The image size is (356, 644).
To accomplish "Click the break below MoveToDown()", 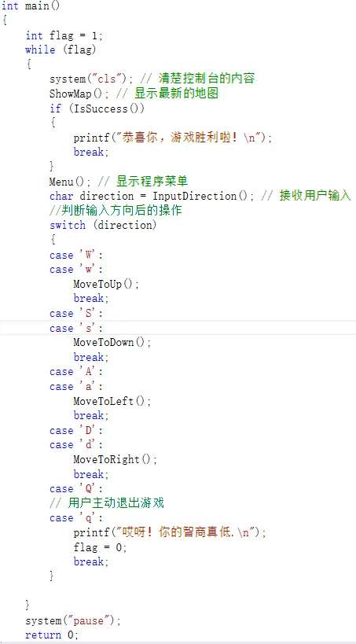I will tap(91, 357).
